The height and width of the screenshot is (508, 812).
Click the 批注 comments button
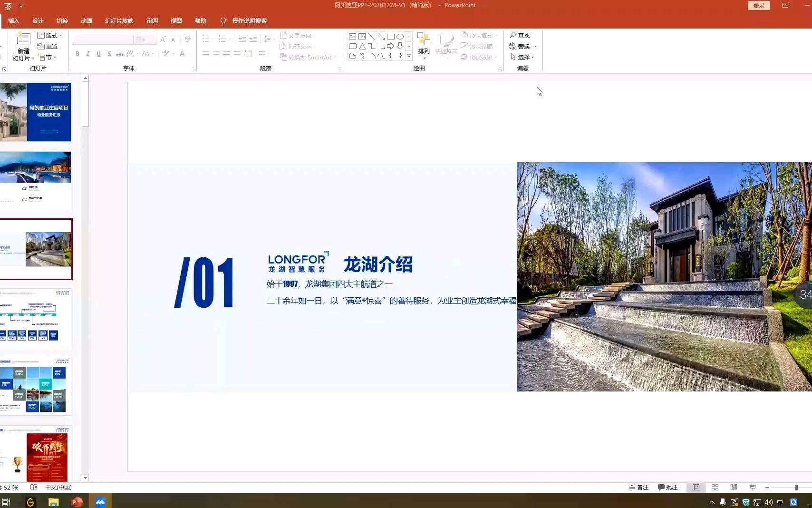tap(667, 487)
